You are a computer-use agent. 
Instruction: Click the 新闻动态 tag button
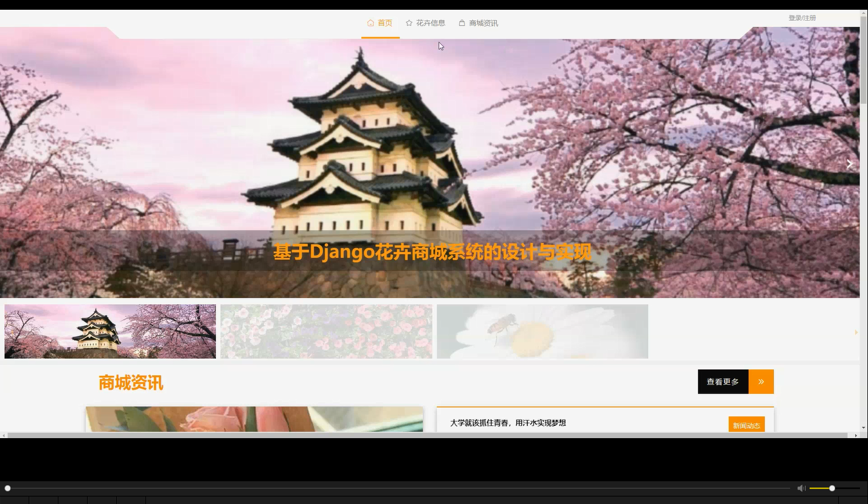pyautogui.click(x=747, y=425)
